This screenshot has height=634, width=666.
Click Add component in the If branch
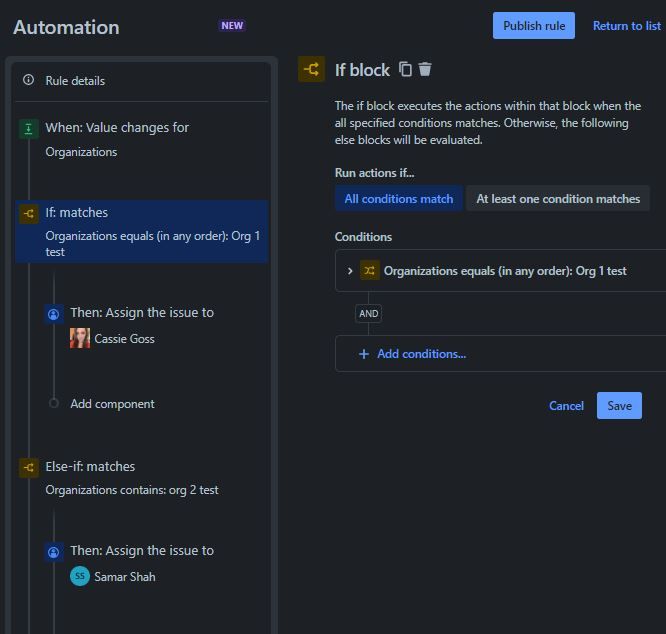click(x=112, y=404)
